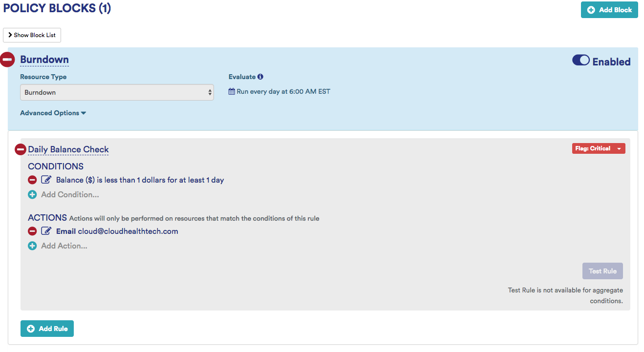This screenshot has height=352, width=644.
Task: Open the Resource Type dropdown
Action: pyautogui.click(x=117, y=92)
